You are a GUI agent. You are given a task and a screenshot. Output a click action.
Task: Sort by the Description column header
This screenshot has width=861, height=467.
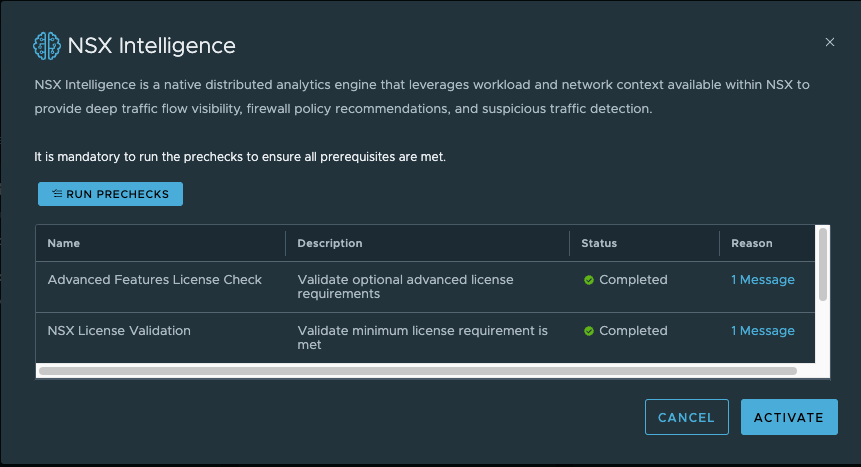coord(329,243)
